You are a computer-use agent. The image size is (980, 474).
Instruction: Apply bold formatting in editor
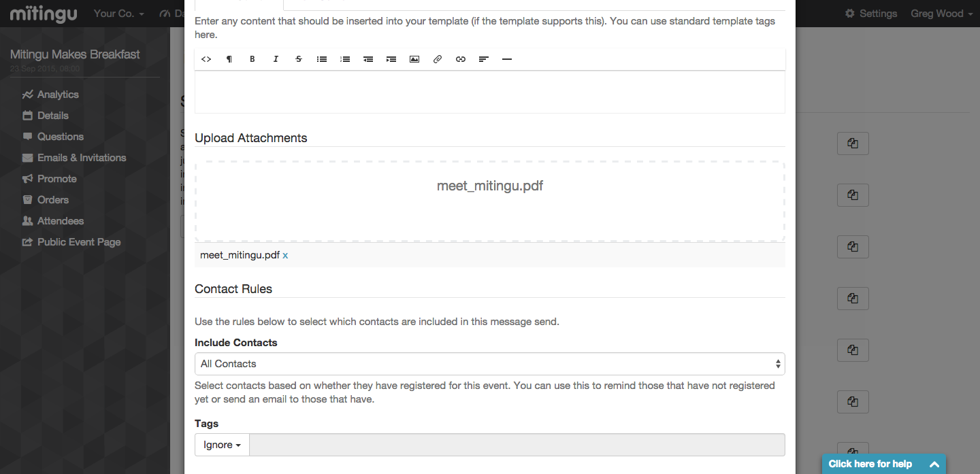click(252, 59)
